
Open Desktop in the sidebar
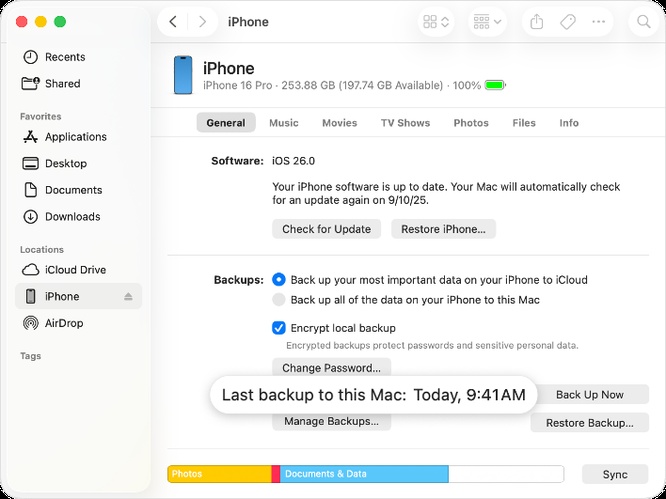click(79, 164)
